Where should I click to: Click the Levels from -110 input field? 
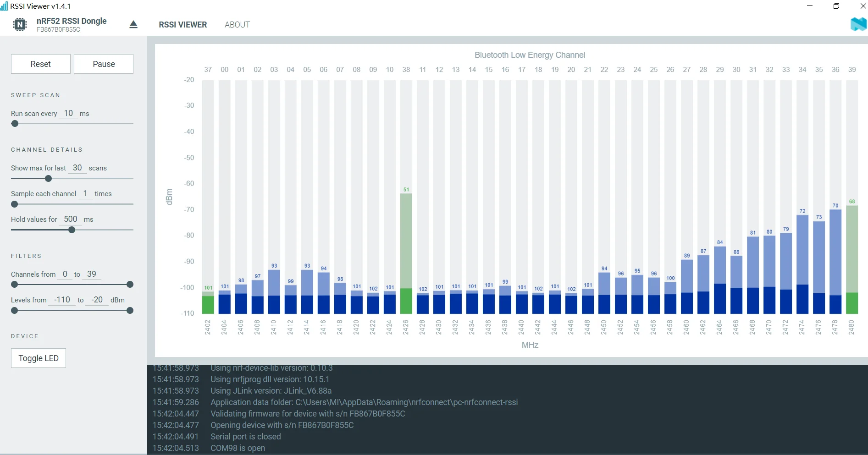point(62,300)
